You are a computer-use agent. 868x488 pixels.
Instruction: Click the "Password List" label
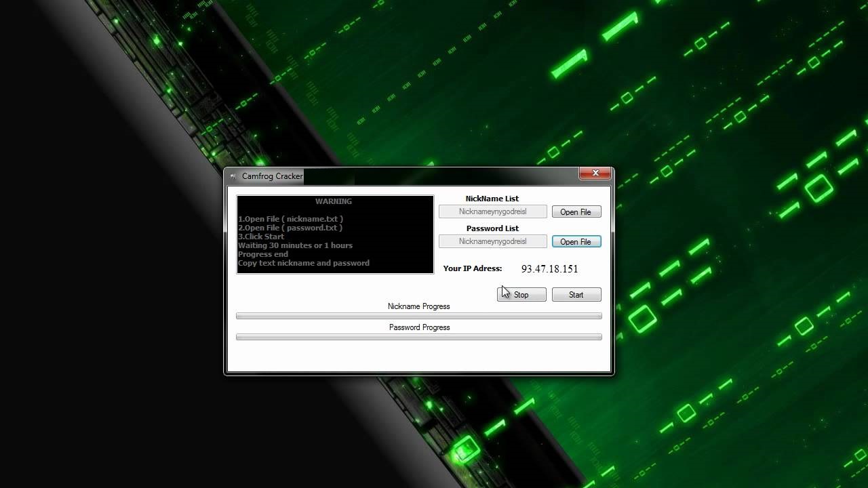tap(492, 228)
